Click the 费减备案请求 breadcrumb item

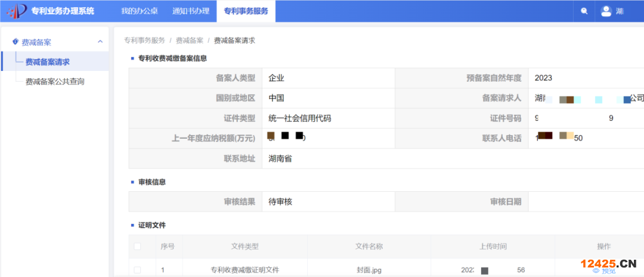(x=234, y=41)
